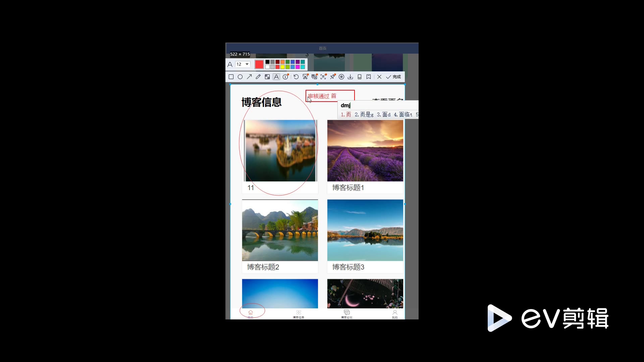Switch to the 博客论坛 bottom tab
Viewport: 644px width, 362px height.
347,314
